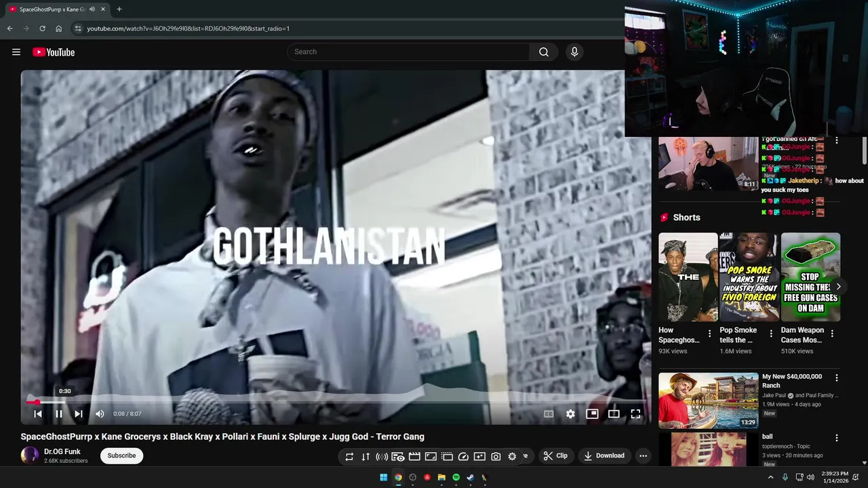Open 'Pop Smoke tells the...' short thumbnail

749,277
